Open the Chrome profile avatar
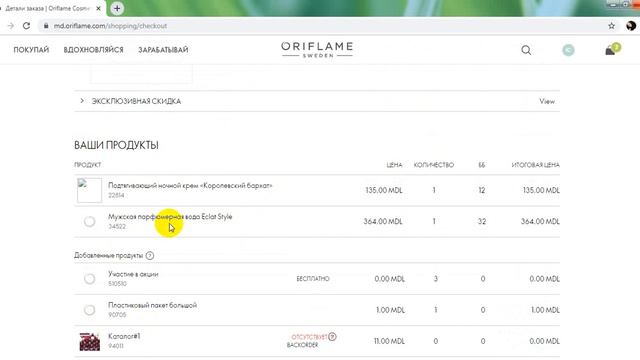640x360 pixels. click(x=631, y=26)
